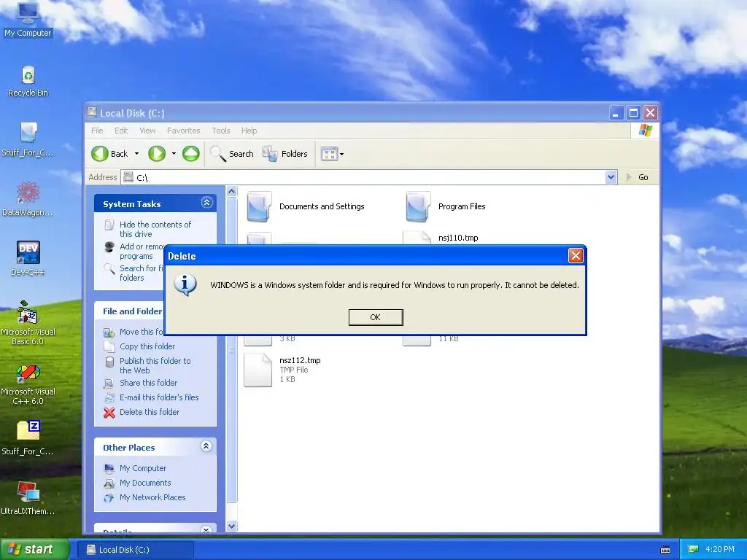Viewport: 747px width, 560px height.
Task: Click the taskbar clock showing 4:20 PM
Action: 720,549
